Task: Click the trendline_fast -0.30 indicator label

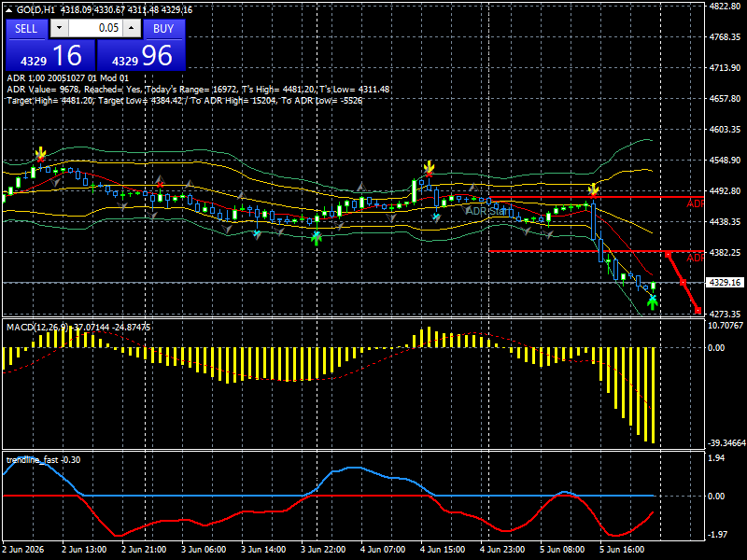Action: tap(43, 460)
